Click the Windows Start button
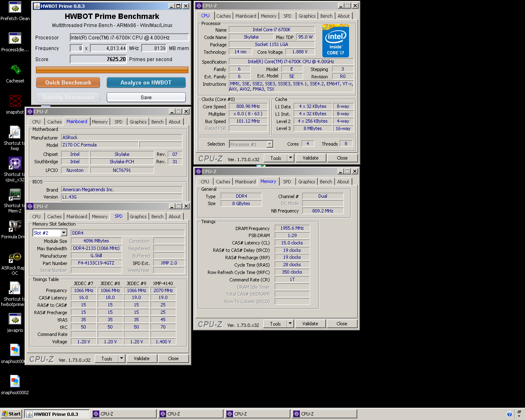 click(11, 414)
